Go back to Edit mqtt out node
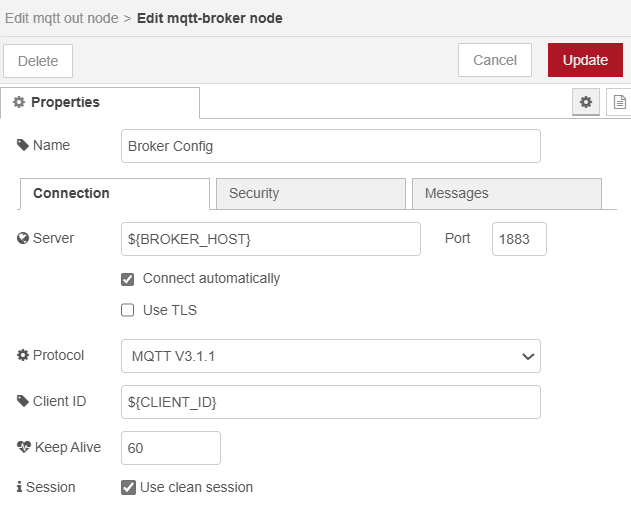Screen dimensions: 631x528 click(62, 19)
